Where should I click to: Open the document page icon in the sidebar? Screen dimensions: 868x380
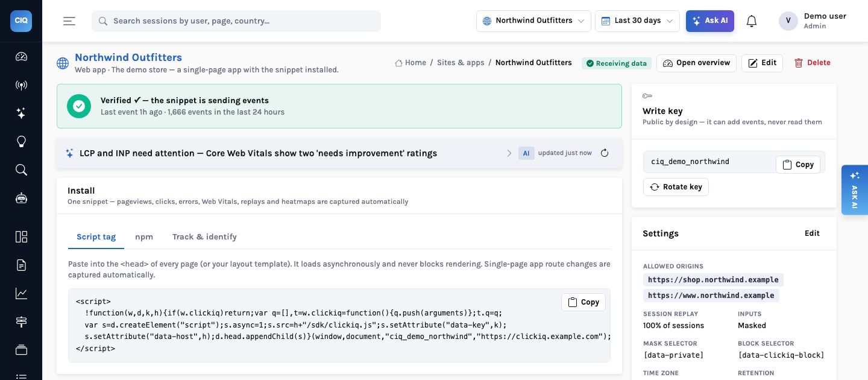pos(21,265)
